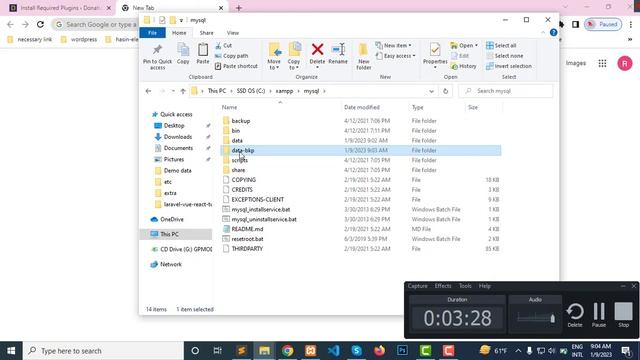
Task: Click xampp in the address path
Action: [284, 91]
